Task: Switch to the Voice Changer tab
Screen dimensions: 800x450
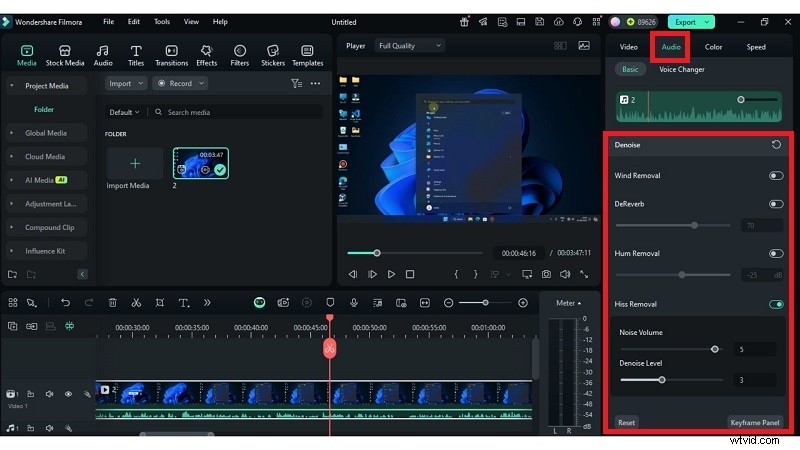Action: (681, 70)
